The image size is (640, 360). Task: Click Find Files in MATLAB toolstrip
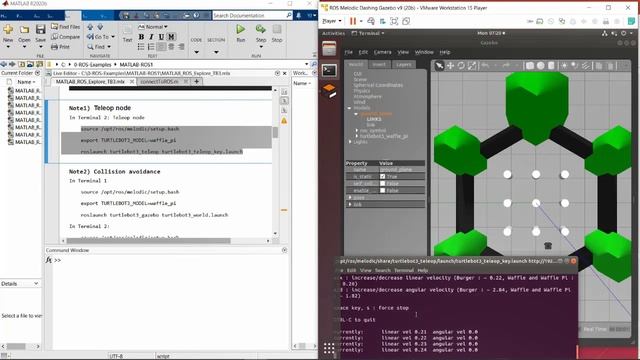65,27
